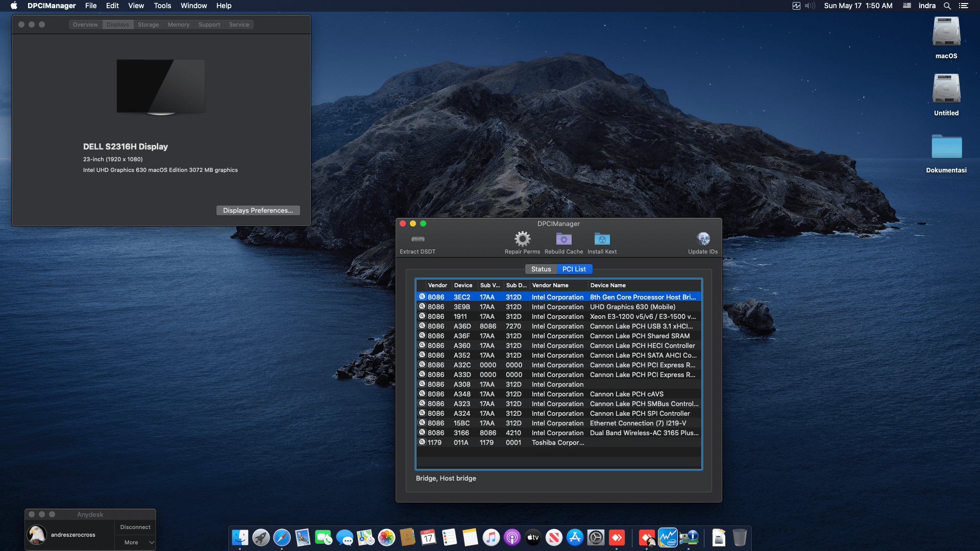
Task: Click the volume icon in menu bar
Action: point(810,6)
